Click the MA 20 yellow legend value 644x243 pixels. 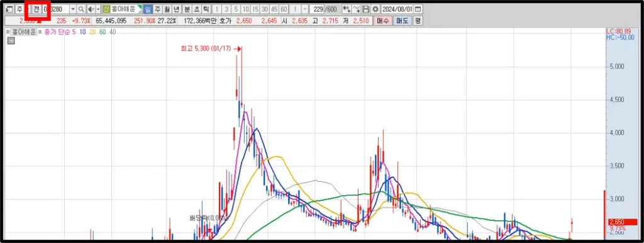pos(92,32)
